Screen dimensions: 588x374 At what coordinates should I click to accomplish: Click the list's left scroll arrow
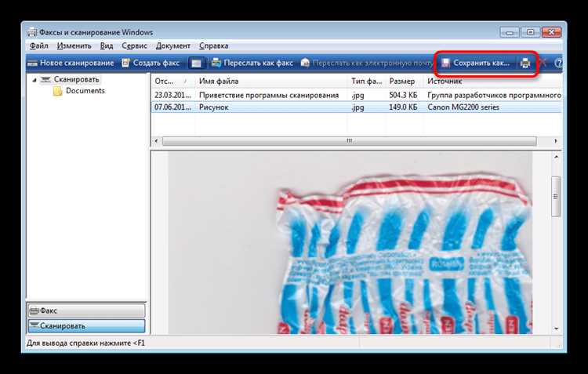[156, 141]
